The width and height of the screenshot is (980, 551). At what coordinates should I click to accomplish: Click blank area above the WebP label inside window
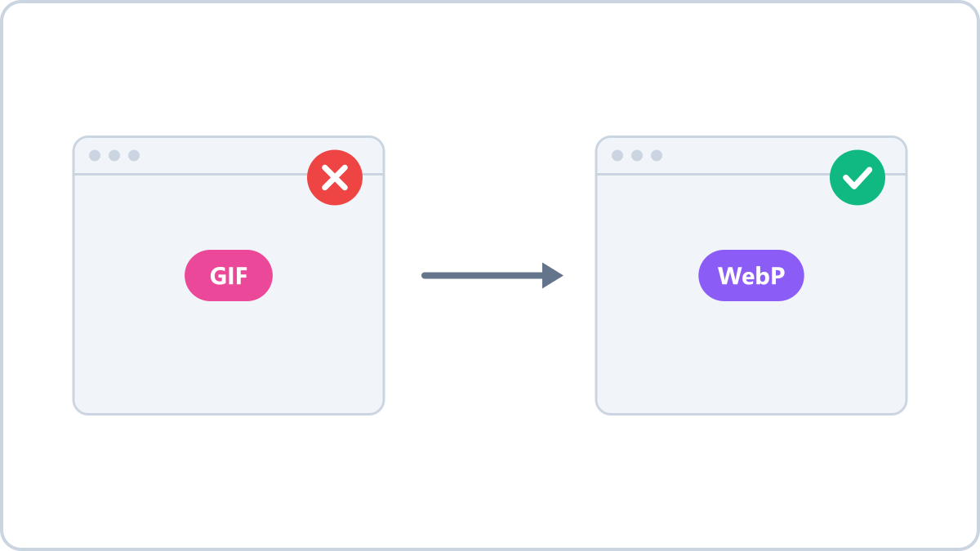coord(751,214)
